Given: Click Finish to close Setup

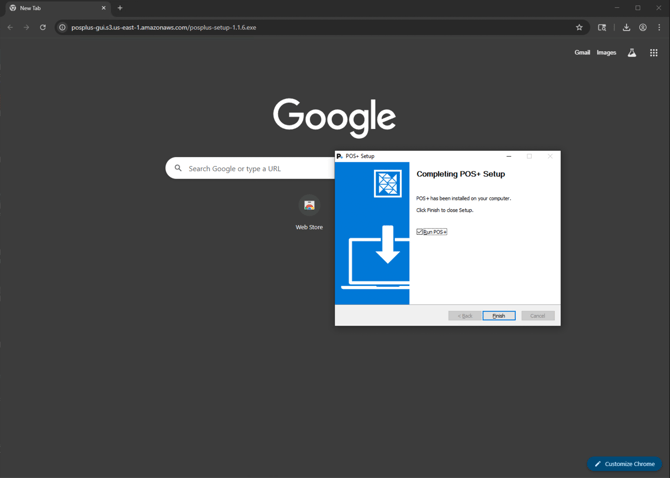Looking at the screenshot, I should [499, 316].
